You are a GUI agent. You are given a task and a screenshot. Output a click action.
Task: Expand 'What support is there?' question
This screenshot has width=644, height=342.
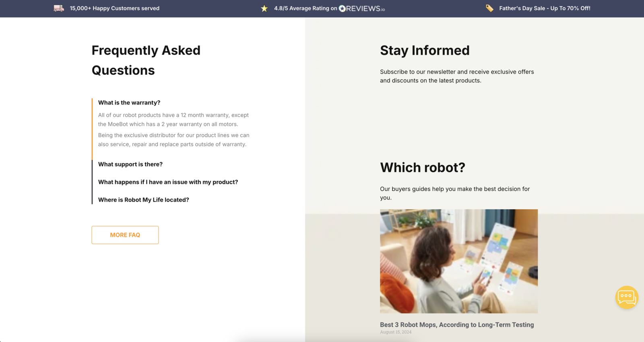click(x=130, y=164)
